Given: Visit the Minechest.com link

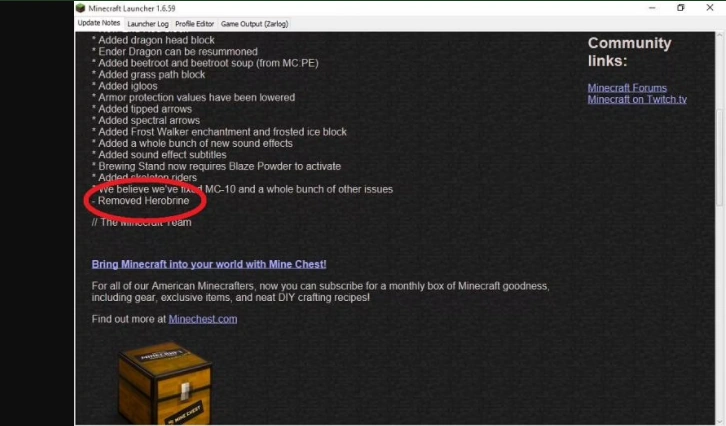Looking at the screenshot, I should click(203, 319).
